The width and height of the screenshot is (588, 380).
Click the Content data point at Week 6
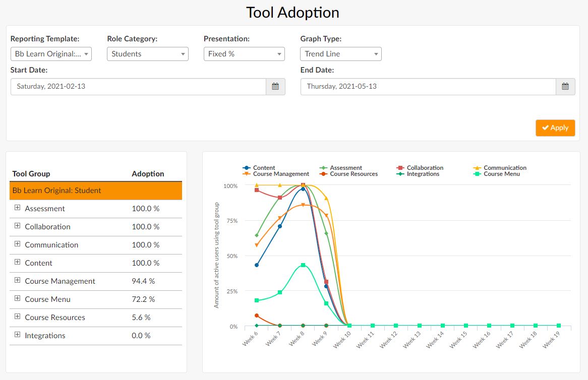(x=257, y=265)
